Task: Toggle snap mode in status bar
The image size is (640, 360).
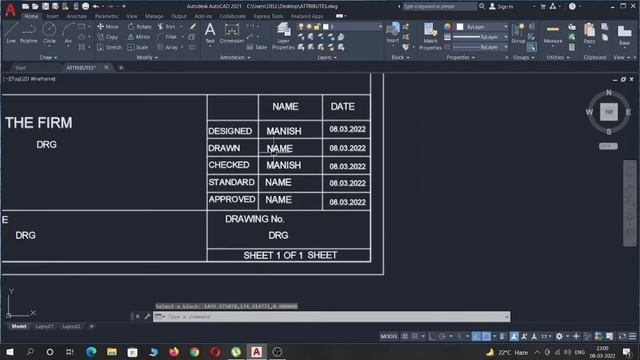Action: [x=415, y=336]
